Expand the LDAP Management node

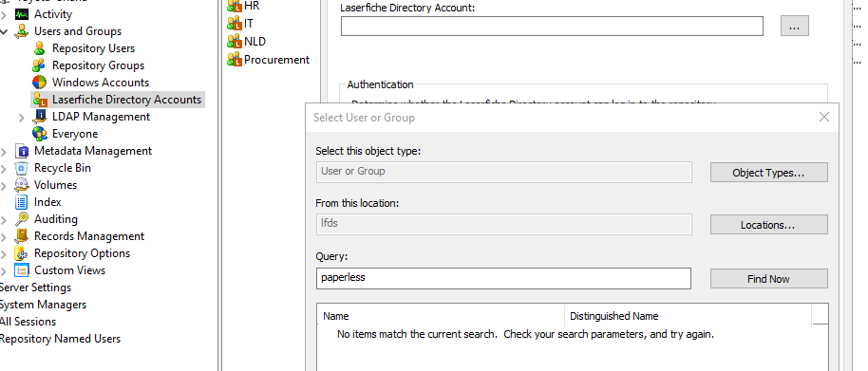tap(22, 118)
